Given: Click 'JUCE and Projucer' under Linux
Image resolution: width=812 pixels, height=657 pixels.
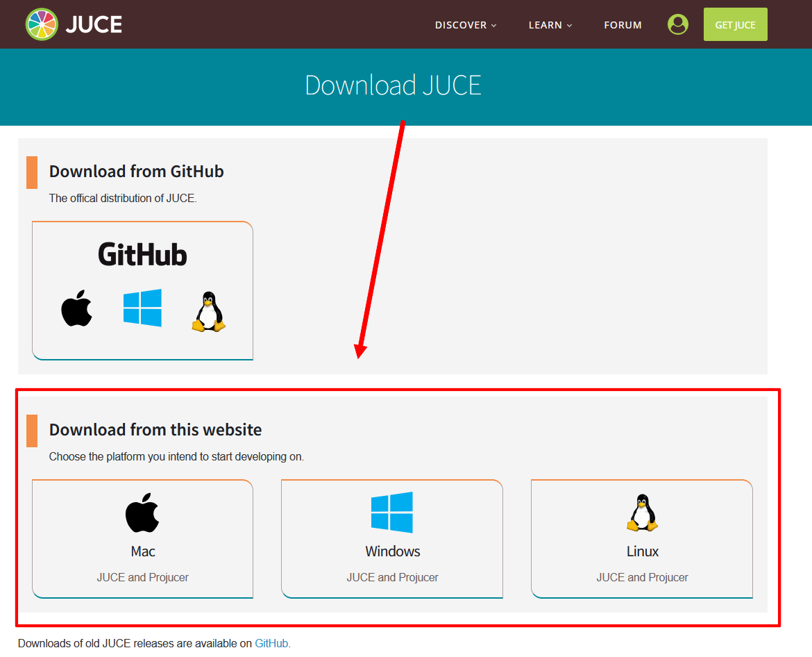Looking at the screenshot, I should (642, 577).
